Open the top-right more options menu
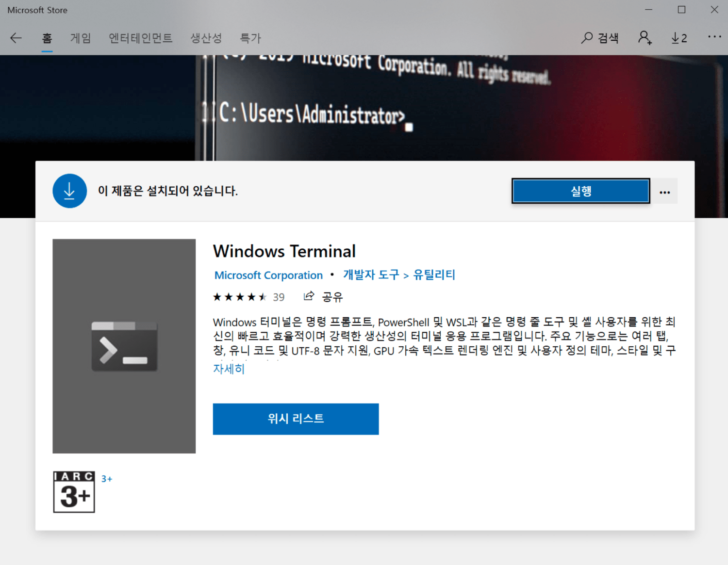 [x=714, y=37]
